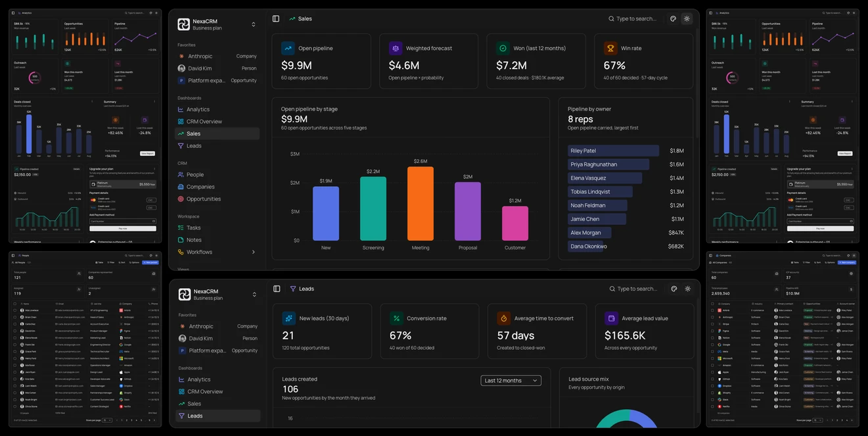
Task: Toggle the sidebar panel icon beside the Sales title
Action: pos(276,18)
